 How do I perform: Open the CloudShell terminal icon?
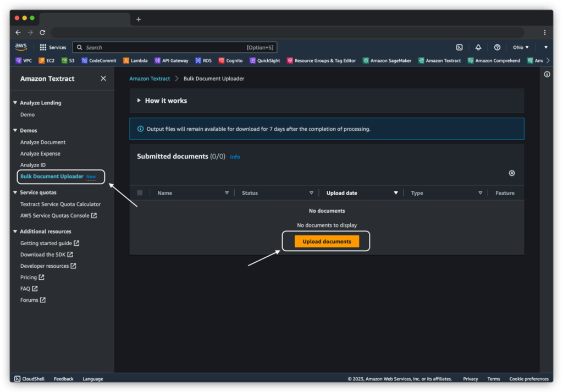pyautogui.click(x=16, y=378)
